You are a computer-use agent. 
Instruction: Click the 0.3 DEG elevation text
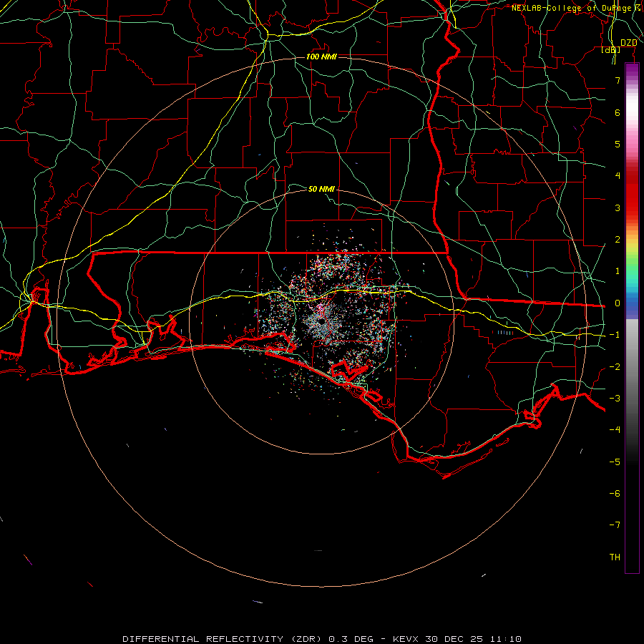(351, 639)
